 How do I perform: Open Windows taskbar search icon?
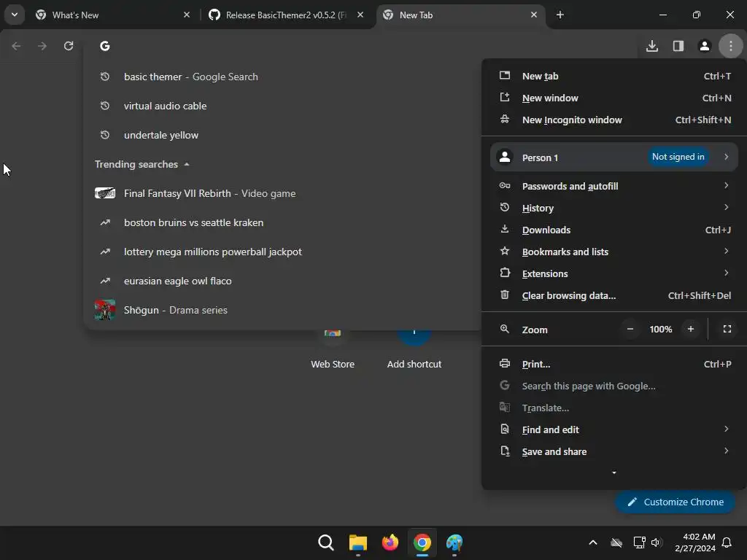tap(326, 542)
